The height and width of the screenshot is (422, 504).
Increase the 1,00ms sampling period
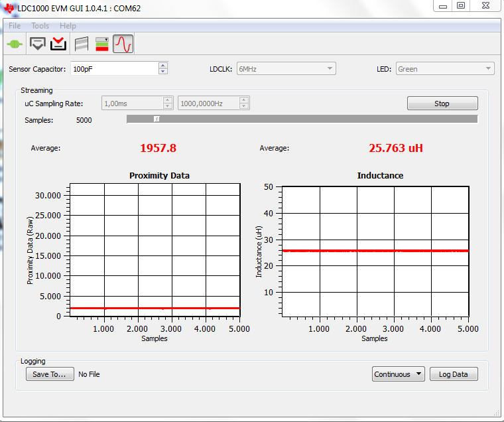click(x=168, y=100)
